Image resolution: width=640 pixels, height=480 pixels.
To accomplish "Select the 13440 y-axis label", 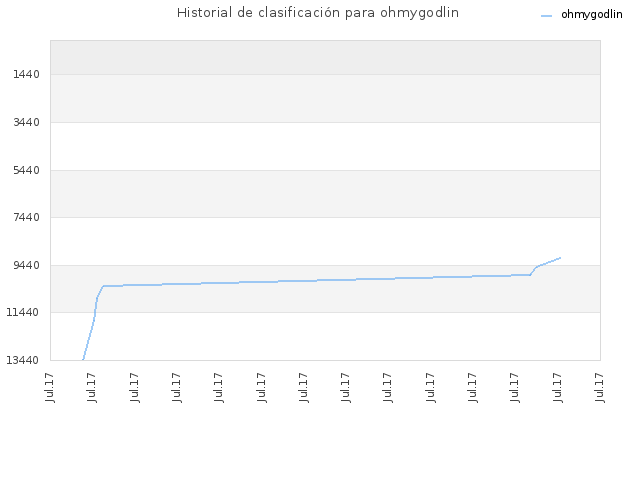I will click(23, 360).
